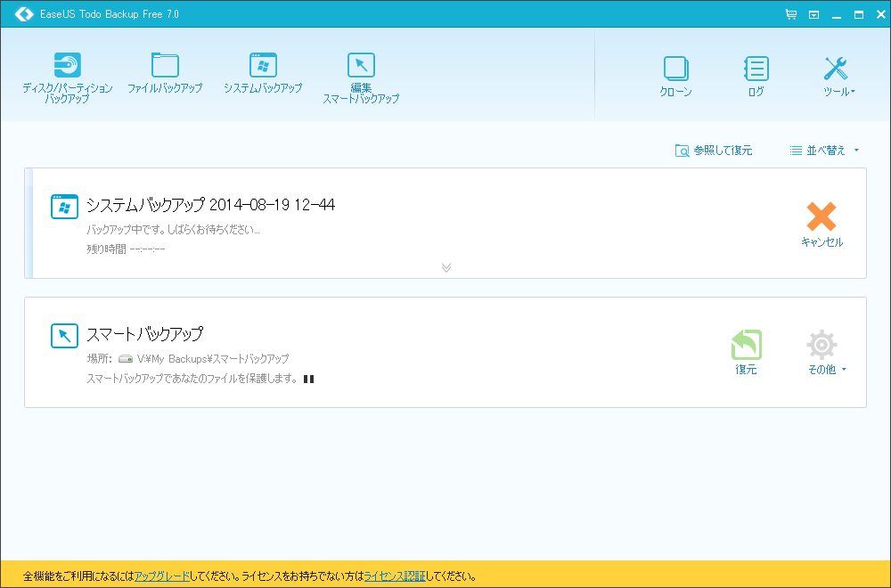
Task: Click the アップグレード upgrade link
Action: 161,576
